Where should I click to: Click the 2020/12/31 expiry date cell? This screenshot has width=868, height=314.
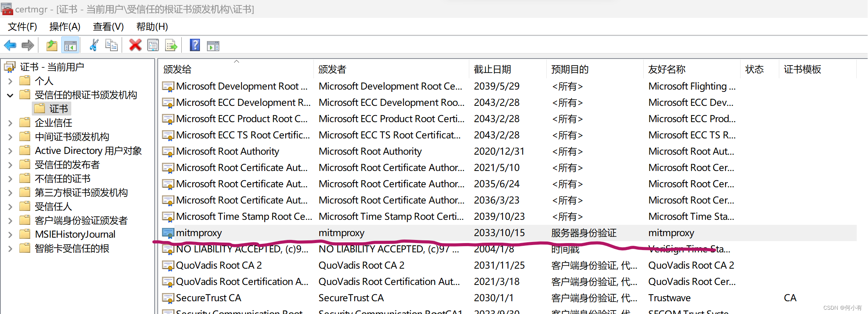coord(499,152)
